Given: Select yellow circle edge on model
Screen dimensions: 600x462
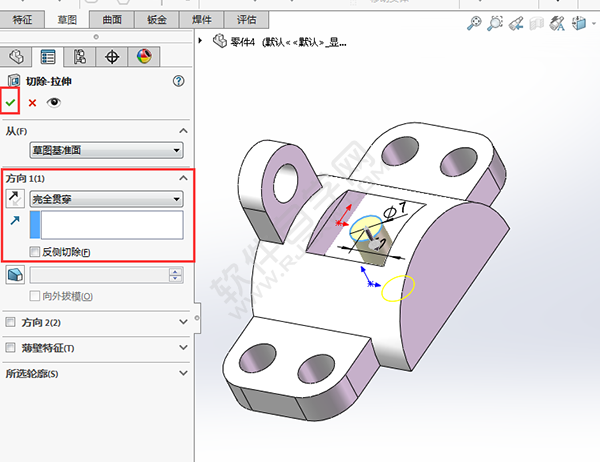Looking at the screenshot, I should pyautogui.click(x=398, y=288).
